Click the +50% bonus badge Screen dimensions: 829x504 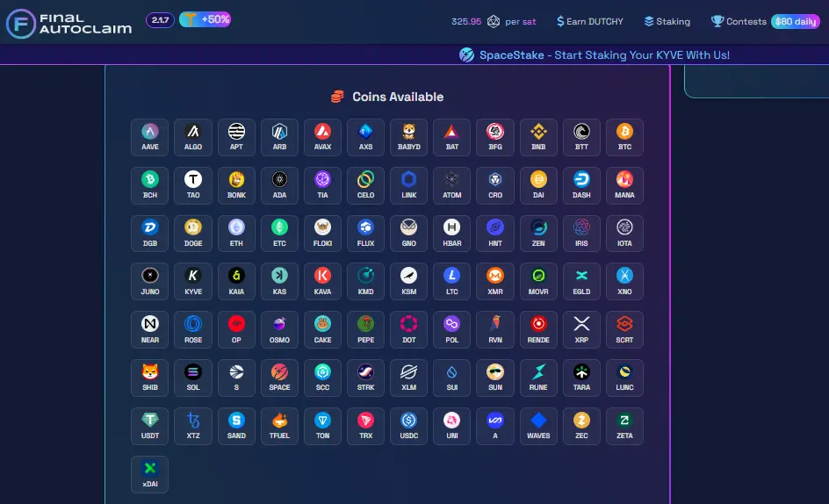(205, 19)
